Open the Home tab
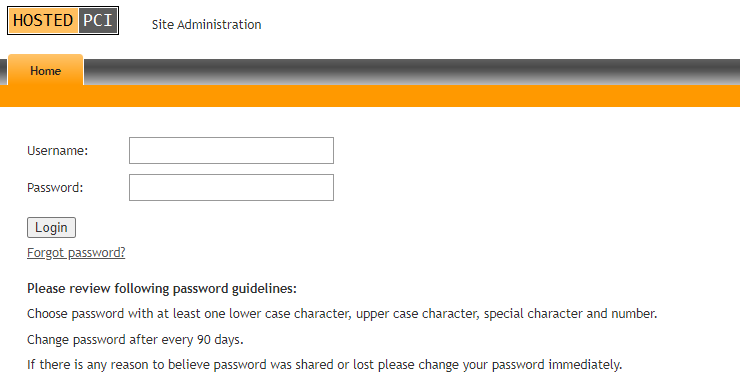This screenshot has height=392, width=740. click(46, 70)
